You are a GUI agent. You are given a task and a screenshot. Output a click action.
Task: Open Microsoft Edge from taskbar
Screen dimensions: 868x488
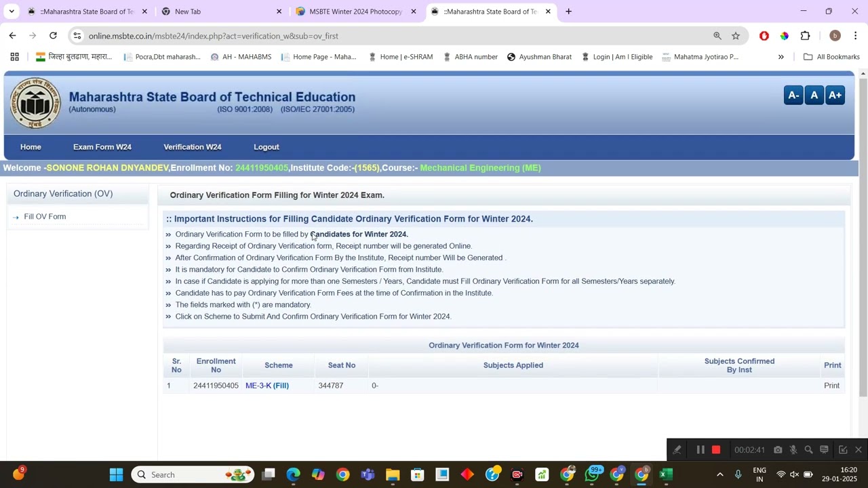[x=293, y=474]
